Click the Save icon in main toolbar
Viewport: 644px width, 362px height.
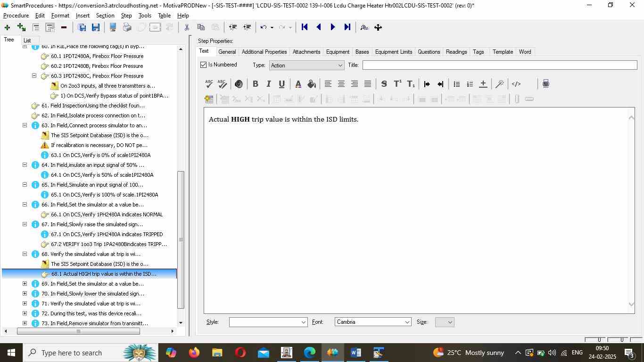(x=96, y=27)
